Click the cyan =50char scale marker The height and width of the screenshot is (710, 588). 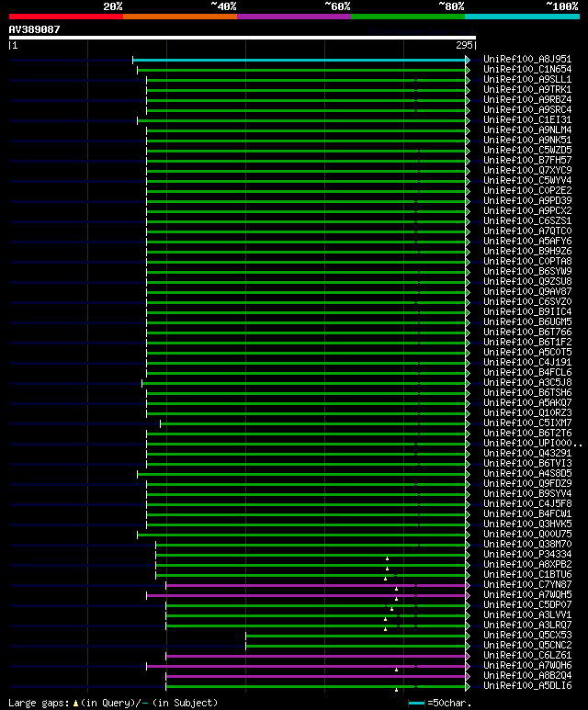point(416,704)
